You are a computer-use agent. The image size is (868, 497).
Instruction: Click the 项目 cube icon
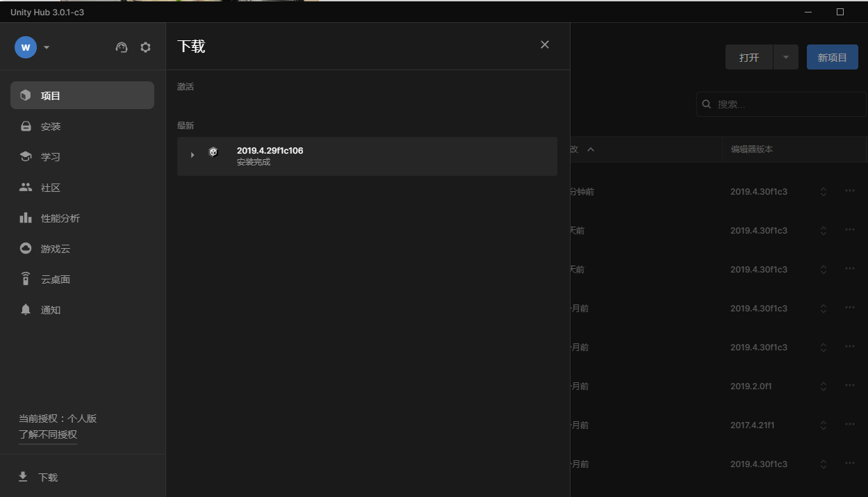pyautogui.click(x=26, y=95)
